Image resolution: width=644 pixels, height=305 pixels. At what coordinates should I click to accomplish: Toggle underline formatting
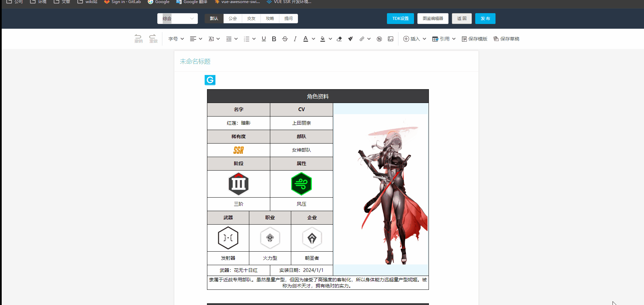click(x=264, y=39)
